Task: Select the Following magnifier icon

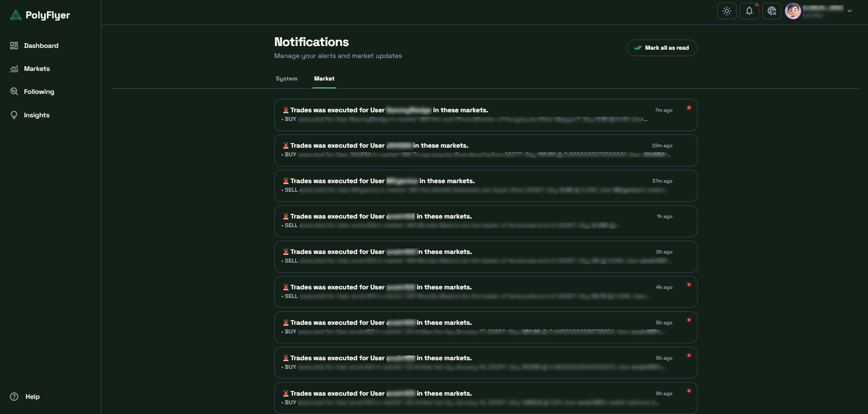Action: pyautogui.click(x=14, y=92)
